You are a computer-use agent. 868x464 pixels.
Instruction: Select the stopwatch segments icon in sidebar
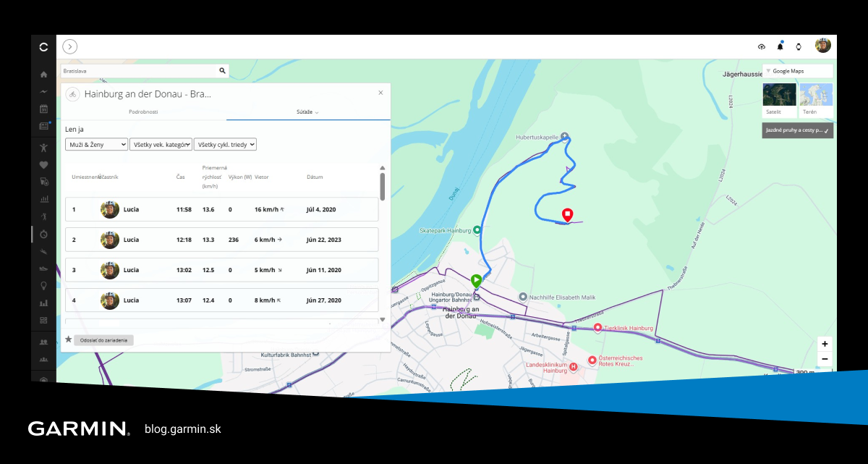[43, 234]
